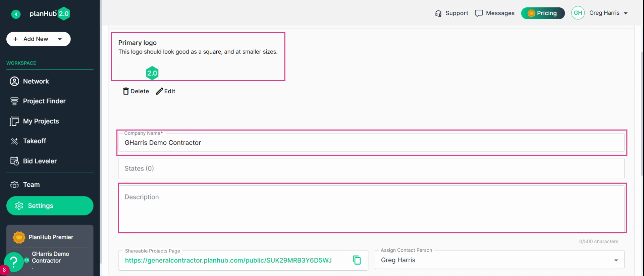
Task: Open Bid Leveler page
Action: [40, 161]
